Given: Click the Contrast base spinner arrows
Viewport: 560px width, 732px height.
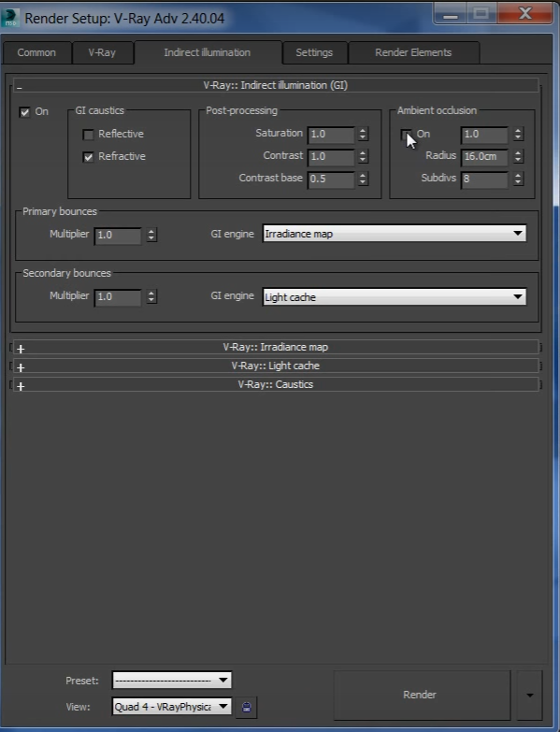Looking at the screenshot, I should [x=363, y=179].
